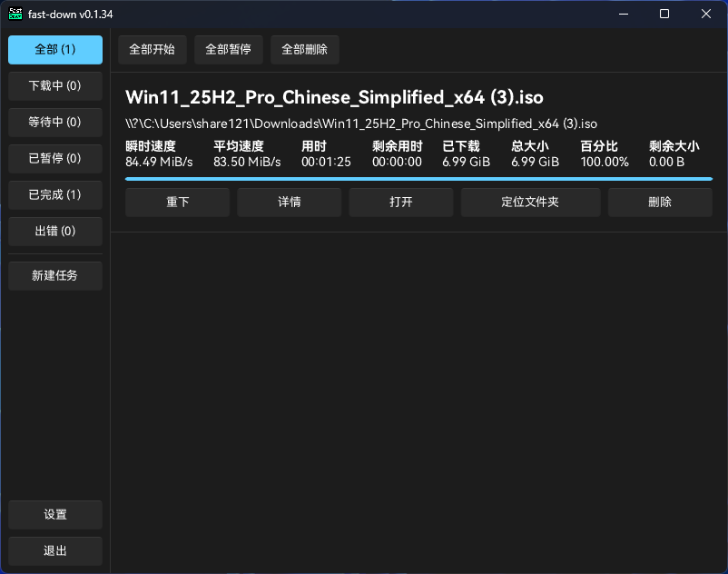Image resolution: width=728 pixels, height=574 pixels.
Task: Open settings with the 设置 button
Action: [x=54, y=514]
